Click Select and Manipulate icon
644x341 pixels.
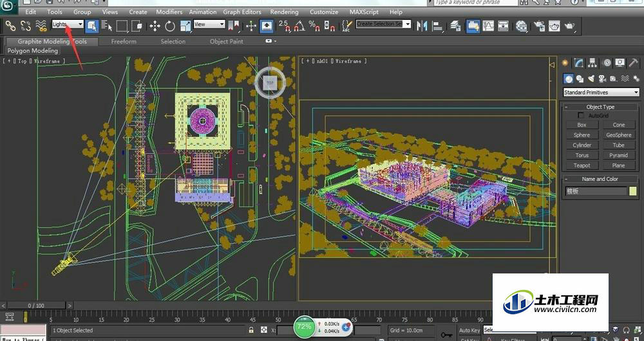pos(251,26)
